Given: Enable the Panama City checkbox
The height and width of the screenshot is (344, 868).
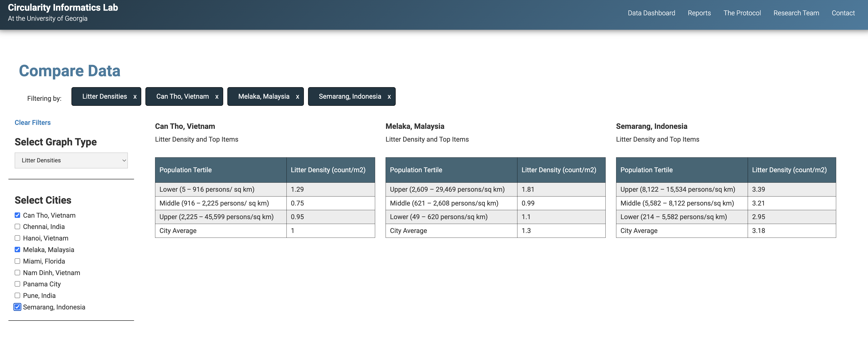Looking at the screenshot, I should (x=18, y=284).
